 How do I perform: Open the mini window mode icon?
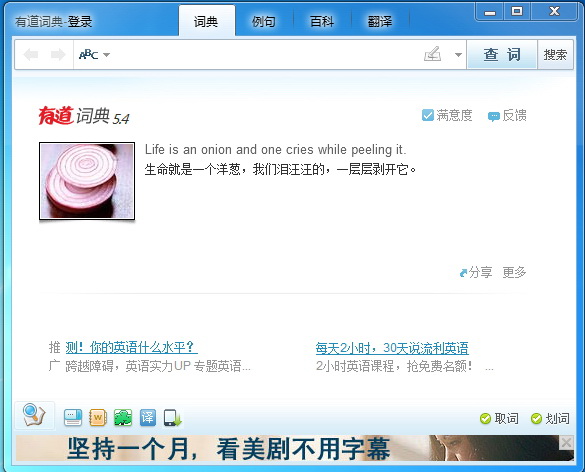point(73,418)
